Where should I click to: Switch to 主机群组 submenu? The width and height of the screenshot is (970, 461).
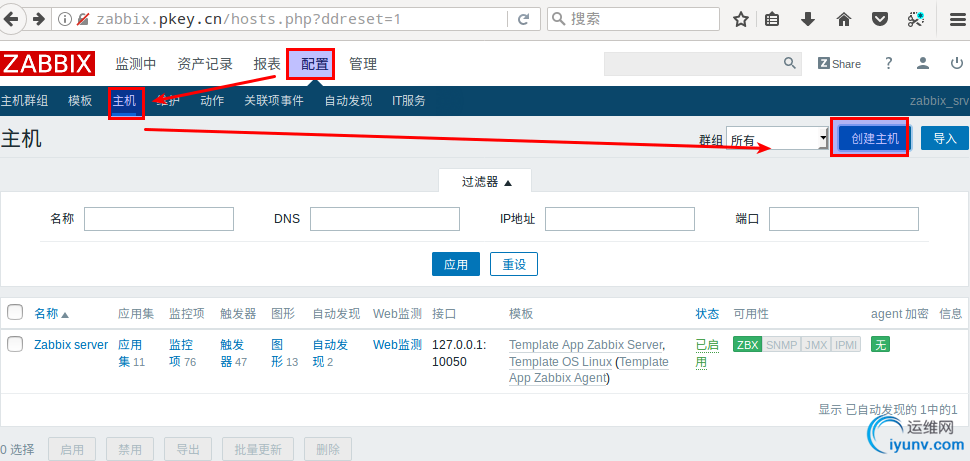point(24,101)
